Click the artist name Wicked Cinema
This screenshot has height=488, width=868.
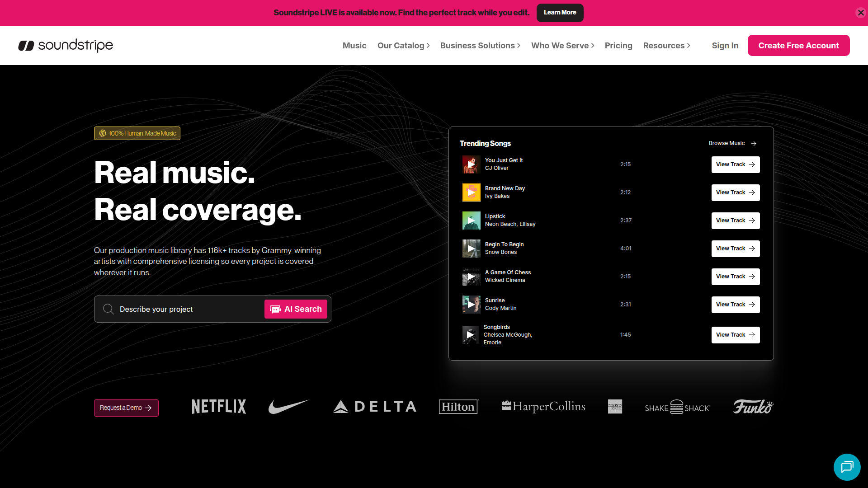(x=505, y=280)
